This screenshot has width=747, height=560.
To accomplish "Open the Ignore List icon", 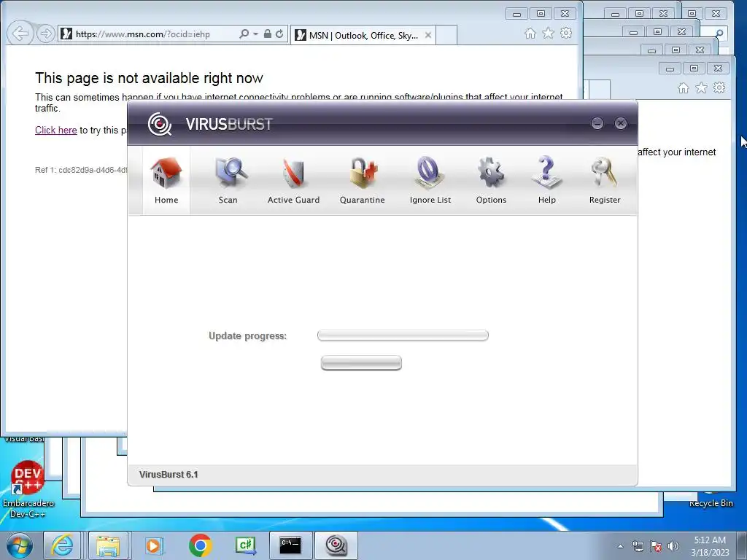I will pos(430,181).
